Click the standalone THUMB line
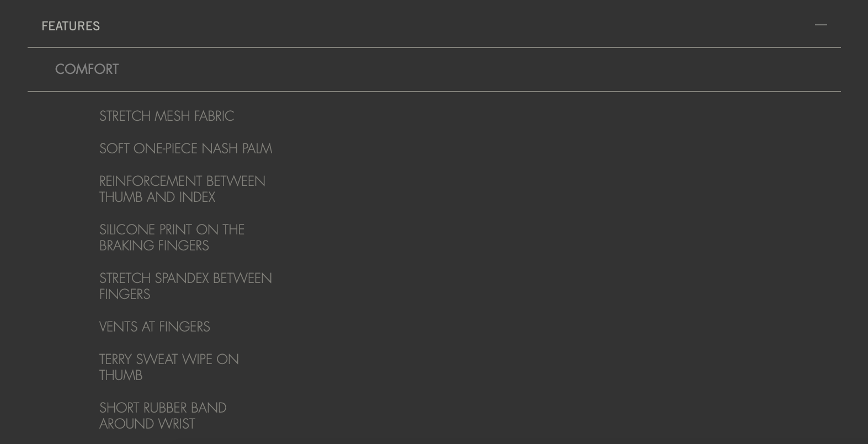868x444 pixels. [121, 375]
